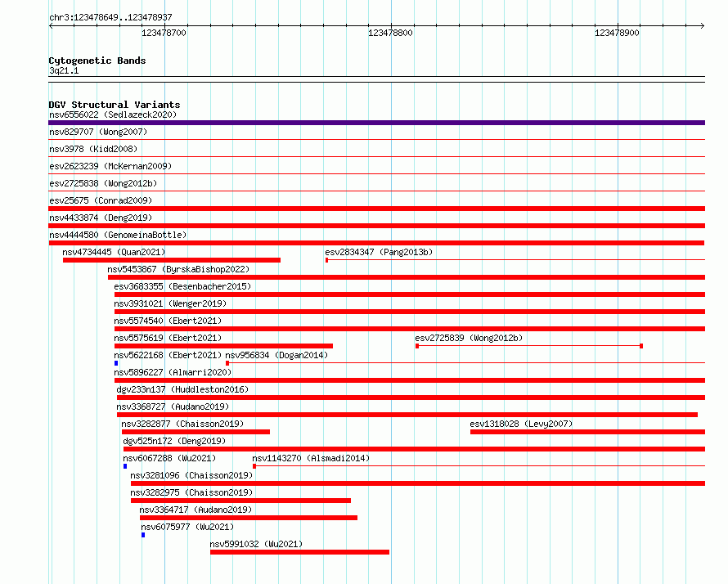The width and height of the screenshot is (728, 584).
Task: Click the right red endpoint of esv2725839
Action: click(x=641, y=346)
